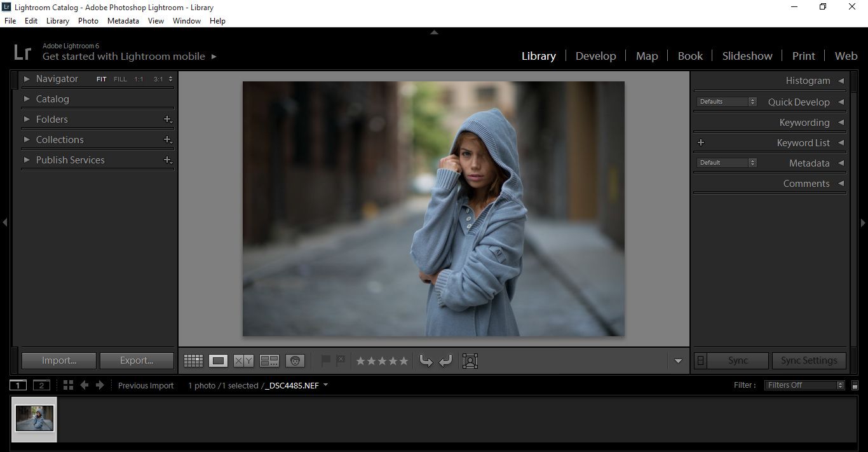This screenshot has height=452, width=868.
Task: Add collection with Collections plus icon
Action: 168,140
